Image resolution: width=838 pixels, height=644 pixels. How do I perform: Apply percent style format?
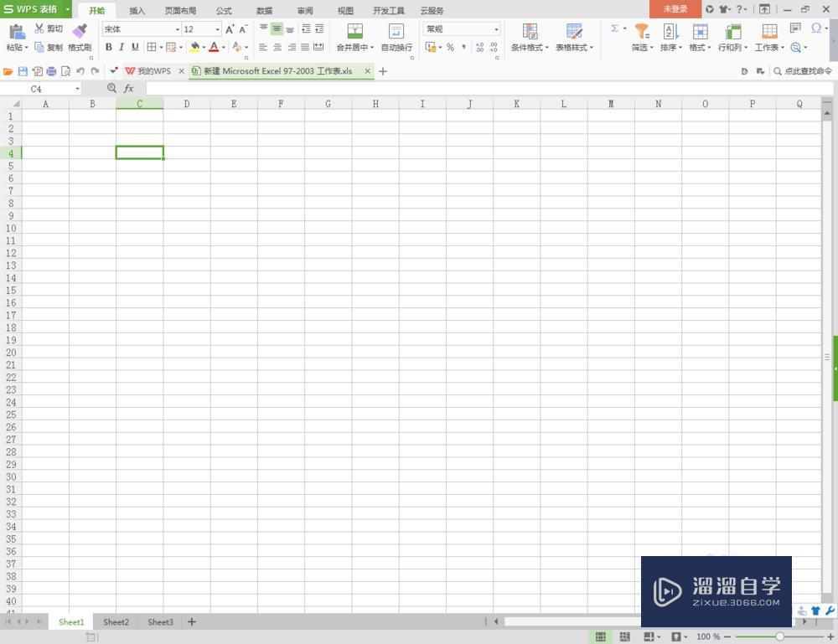pyautogui.click(x=450, y=47)
